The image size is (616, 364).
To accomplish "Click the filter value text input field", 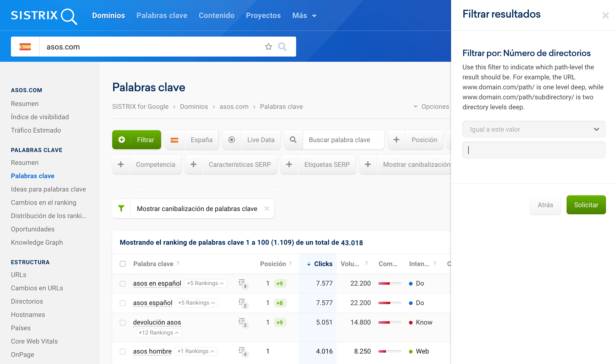I will 534,150.
